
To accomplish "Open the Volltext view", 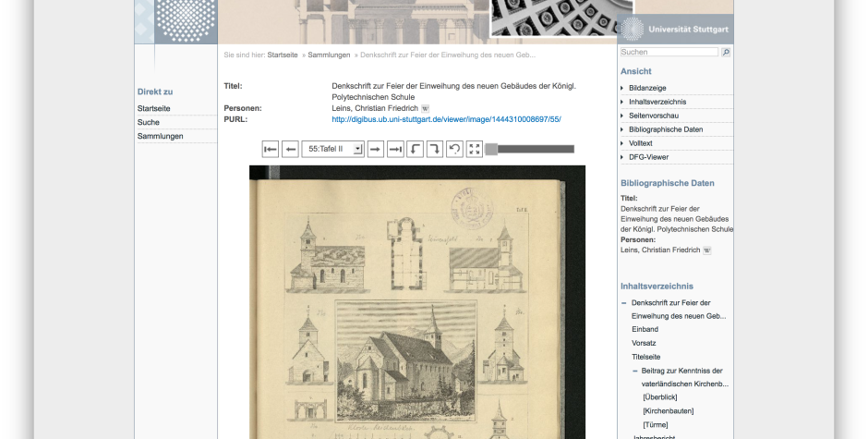I will click(x=641, y=143).
